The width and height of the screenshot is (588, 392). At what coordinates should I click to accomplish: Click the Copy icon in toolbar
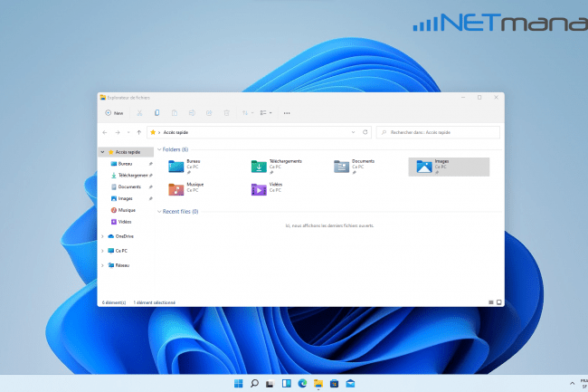click(x=157, y=113)
